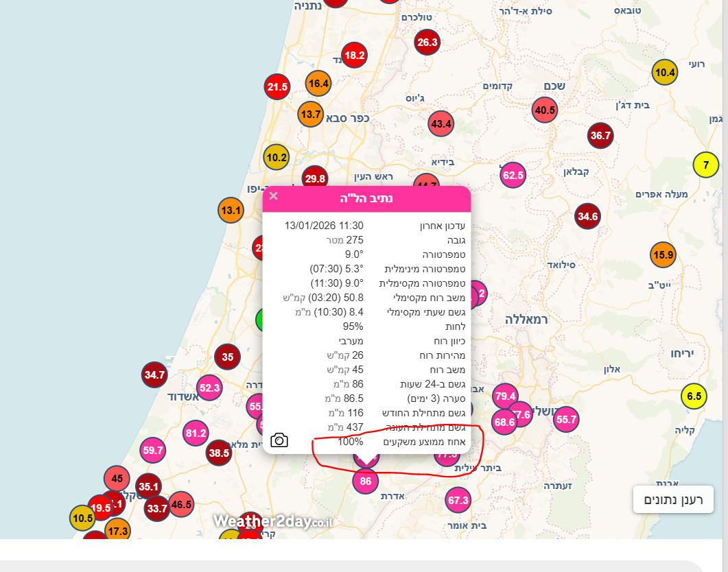
Task: Click the רענן נתונים refresh button
Action: (673, 499)
